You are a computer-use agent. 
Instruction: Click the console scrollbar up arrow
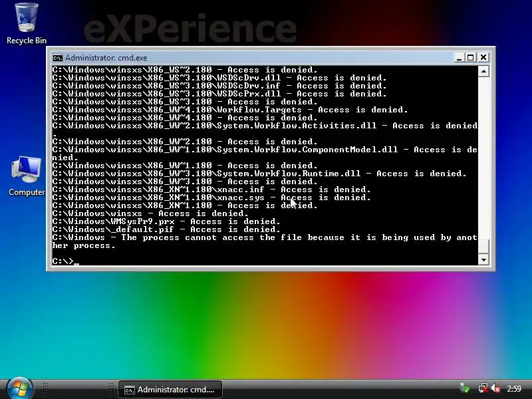(483, 71)
